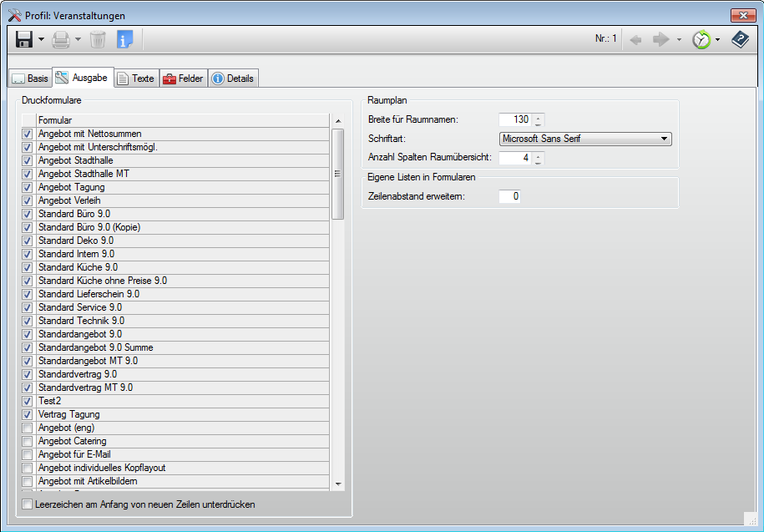Click the green clock history icon
This screenshot has width=764, height=532.
tap(702, 39)
